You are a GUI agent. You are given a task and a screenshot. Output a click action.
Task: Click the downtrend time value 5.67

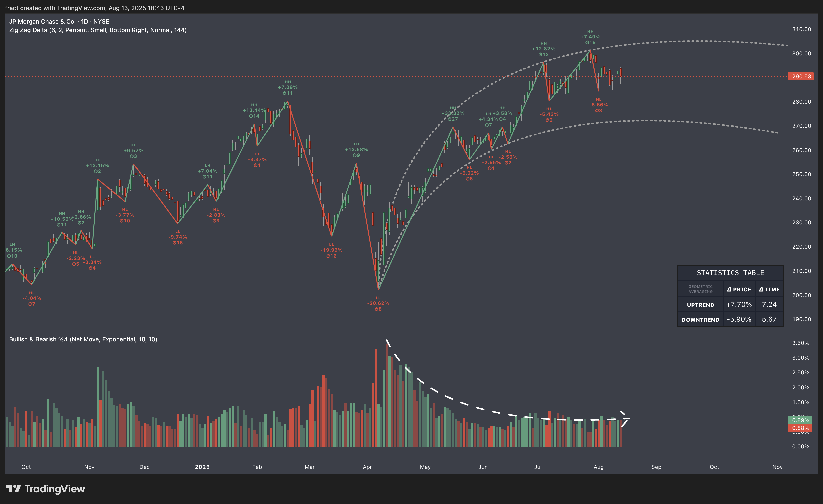769,319
